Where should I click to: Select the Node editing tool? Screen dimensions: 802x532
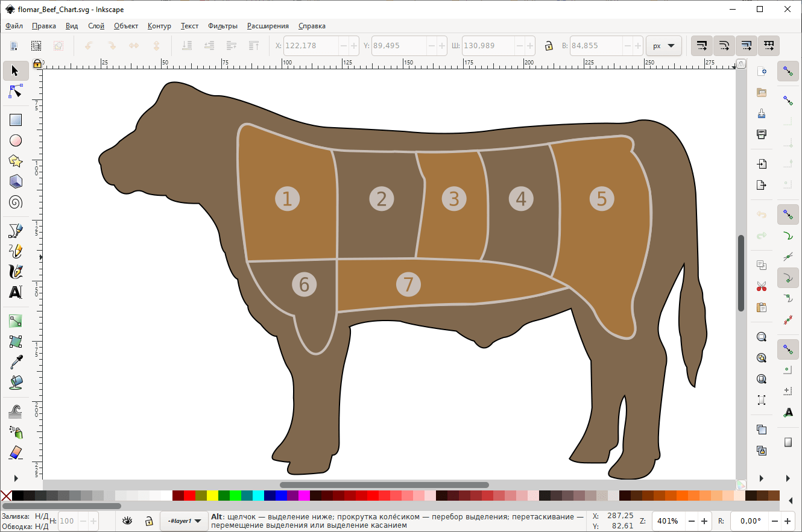tap(16, 92)
